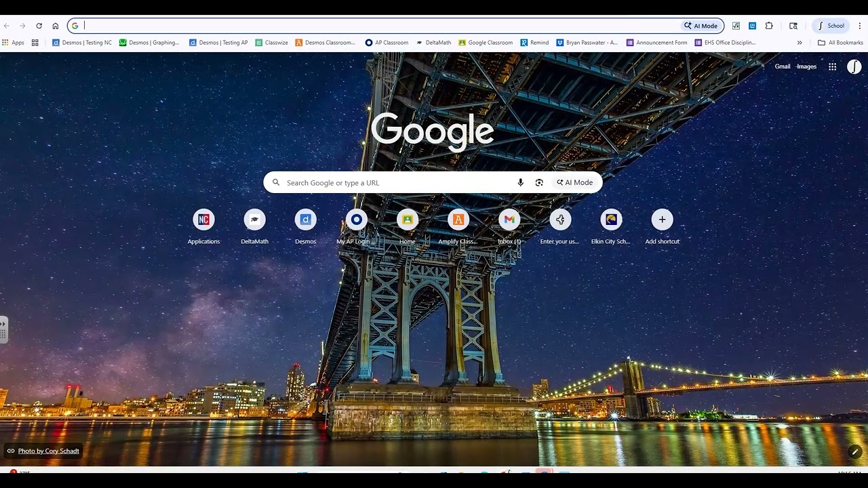Open the Remind bookmark
Viewport: 868px width, 488px height.
pyautogui.click(x=534, y=43)
